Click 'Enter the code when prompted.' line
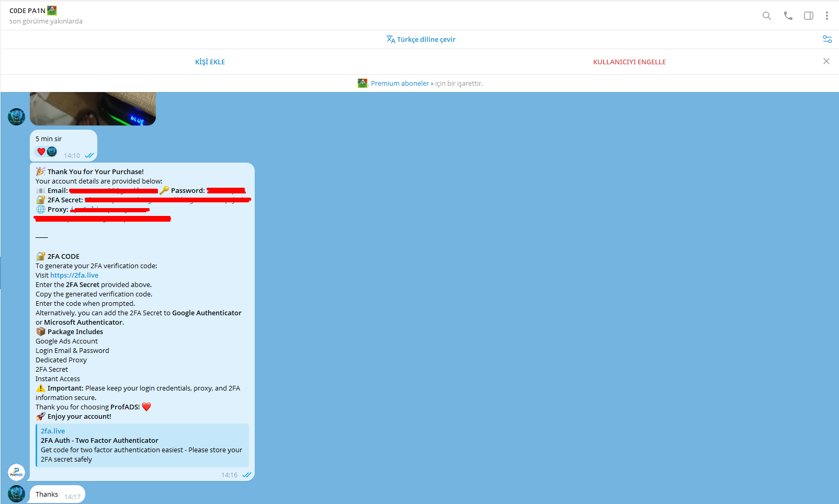 click(85, 303)
